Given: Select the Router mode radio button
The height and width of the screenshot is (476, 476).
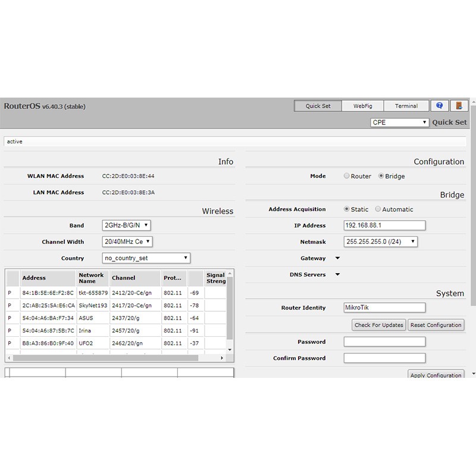Looking at the screenshot, I should tap(347, 176).
